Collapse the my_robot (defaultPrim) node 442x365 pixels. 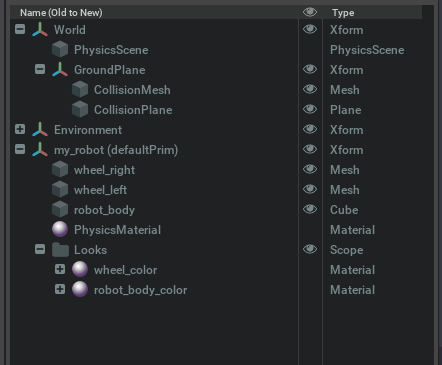point(20,149)
